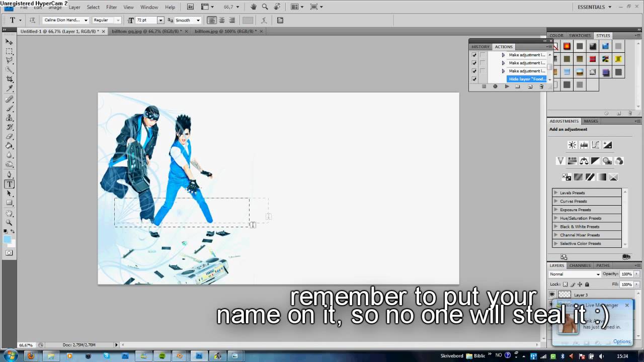Open the Character and Paragraph panel icon
The image size is (644, 362).
pyautogui.click(x=280, y=20)
